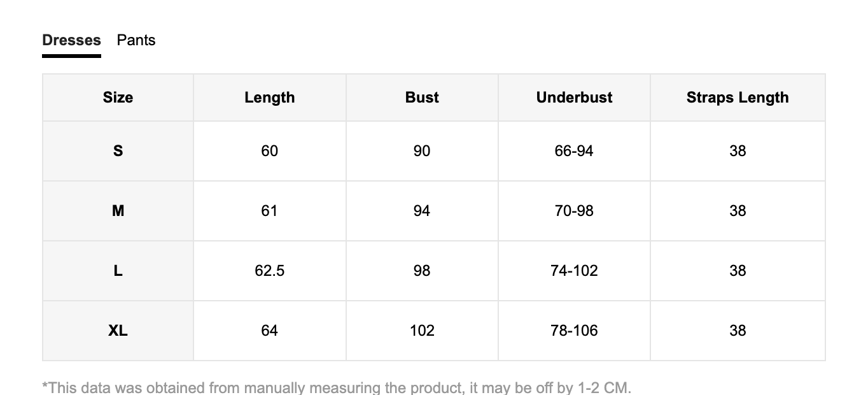Click the bust value 90 for S
Viewport: 868px width, 395px height.
pyautogui.click(x=422, y=151)
